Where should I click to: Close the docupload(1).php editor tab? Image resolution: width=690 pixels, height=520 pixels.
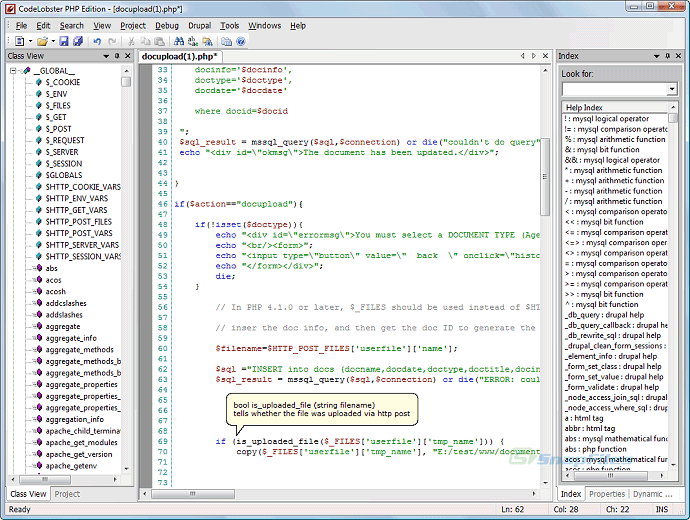click(544, 56)
